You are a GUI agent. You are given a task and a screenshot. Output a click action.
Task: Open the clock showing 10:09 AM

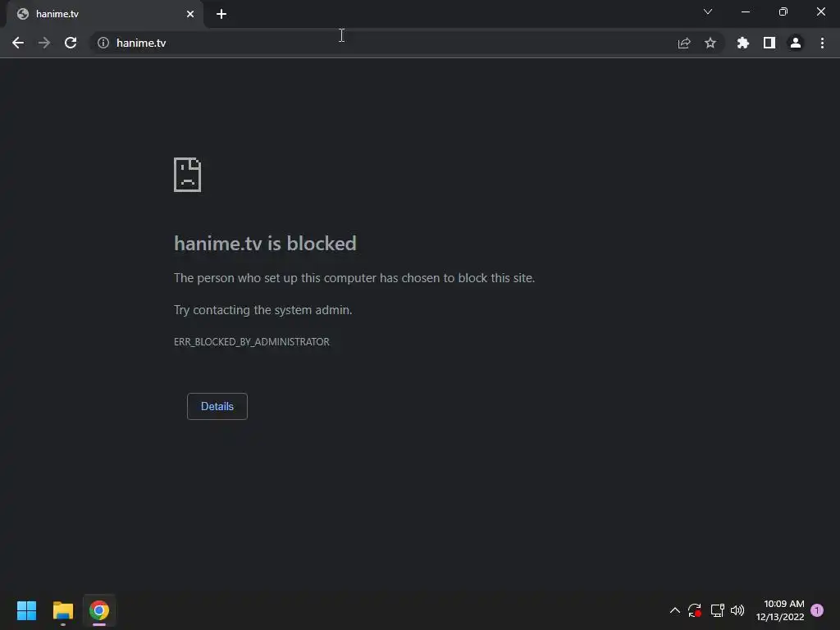780,610
